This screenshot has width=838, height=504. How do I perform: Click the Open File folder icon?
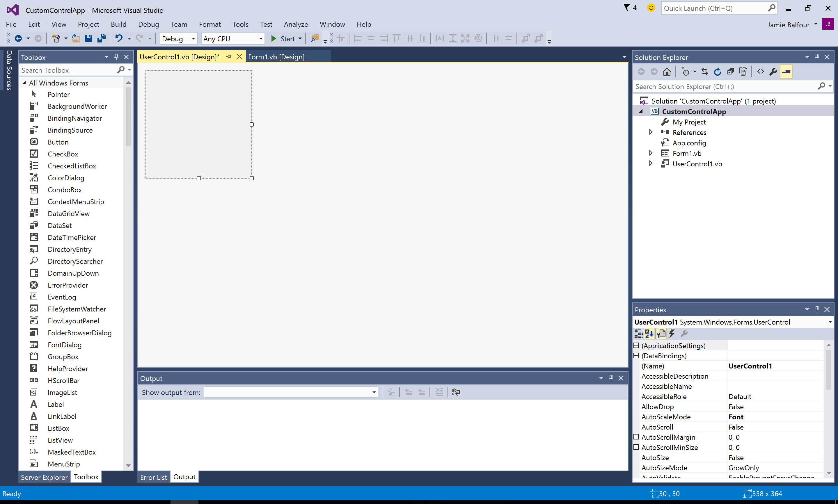click(76, 39)
